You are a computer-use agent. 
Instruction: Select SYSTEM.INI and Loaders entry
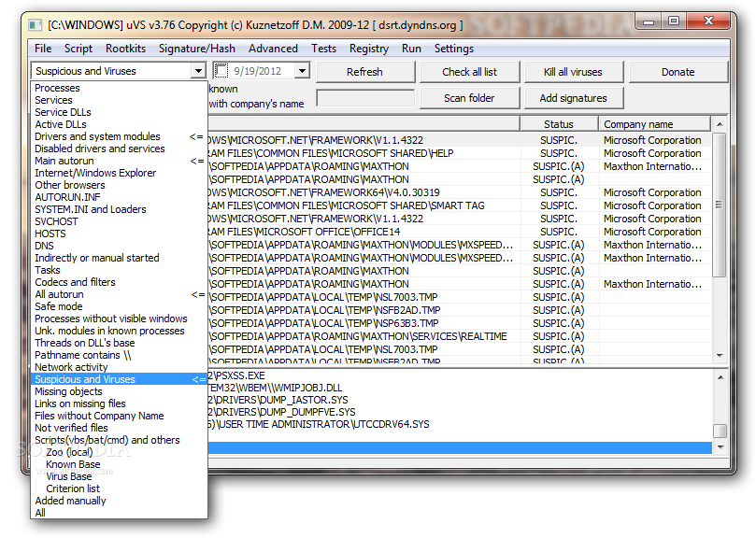pyautogui.click(x=119, y=209)
